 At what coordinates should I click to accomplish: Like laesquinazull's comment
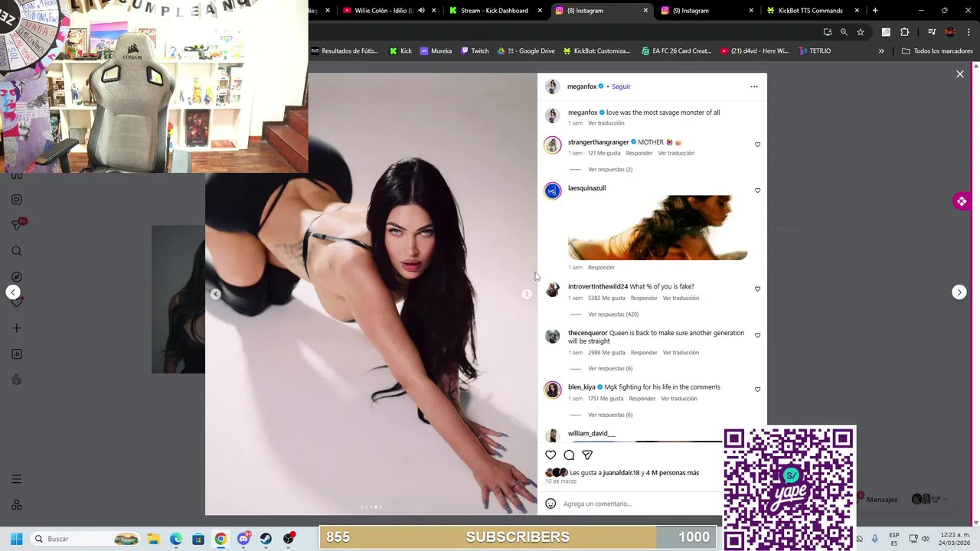coord(757,191)
